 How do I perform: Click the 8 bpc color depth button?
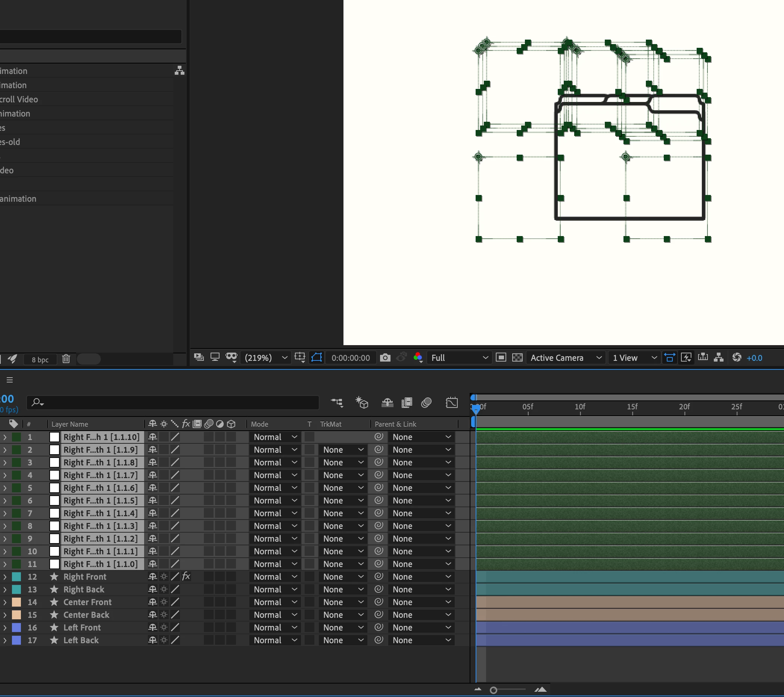click(x=40, y=360)
